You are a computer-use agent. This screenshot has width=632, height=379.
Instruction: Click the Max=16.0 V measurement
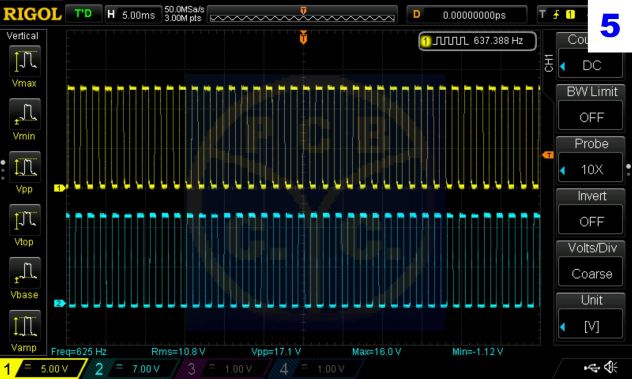(376, 351)
